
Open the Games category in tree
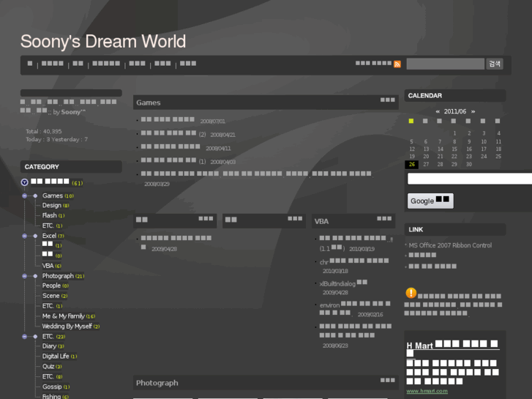click(x=52, y=195)
